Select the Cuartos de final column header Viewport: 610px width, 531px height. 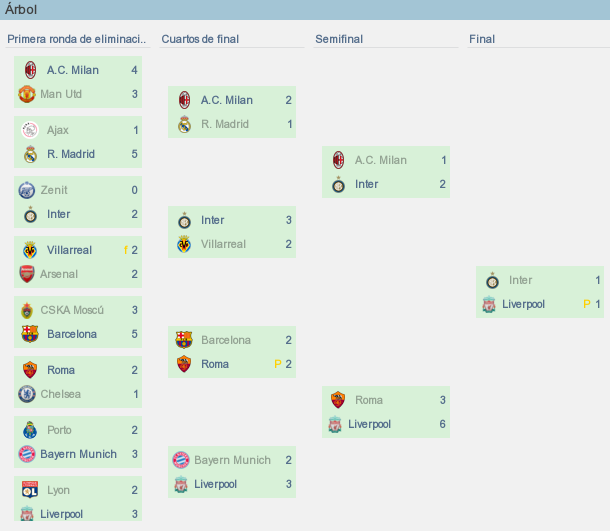pos(200,39)
